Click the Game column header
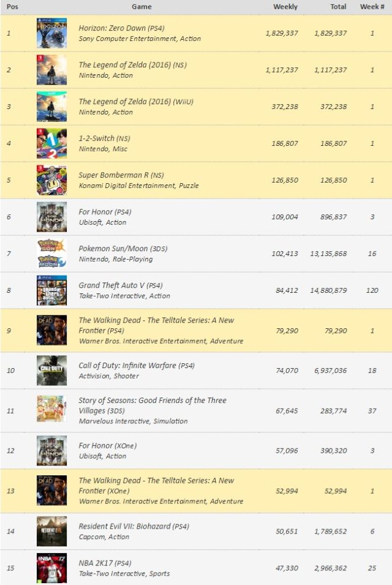The image size is (392, 585). pyautogui.click(x=141, y=7)
